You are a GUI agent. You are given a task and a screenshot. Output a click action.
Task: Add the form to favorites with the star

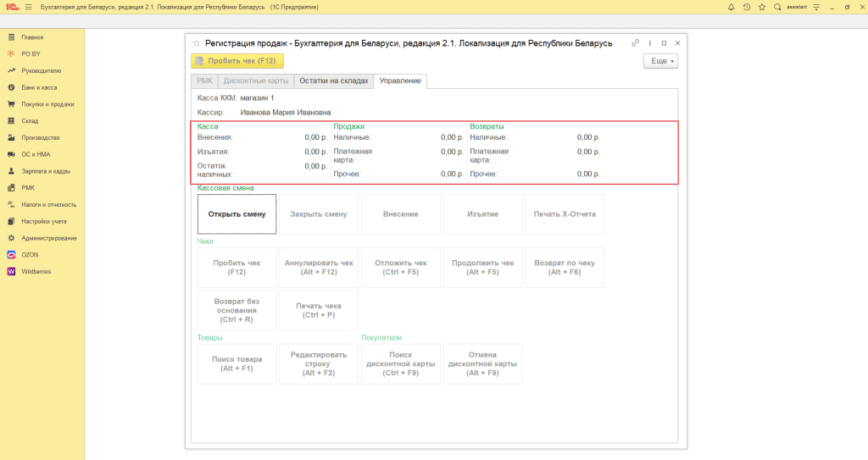tap(196, 43)
